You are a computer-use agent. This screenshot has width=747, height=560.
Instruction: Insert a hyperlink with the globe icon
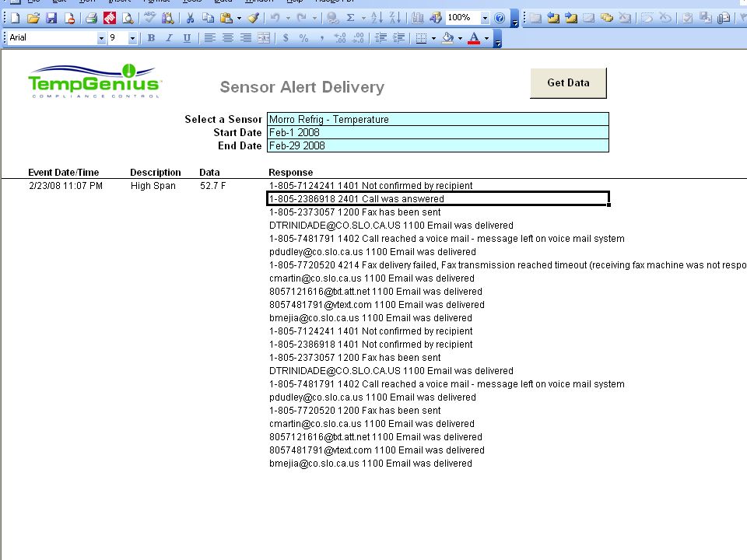pos(332,19)
